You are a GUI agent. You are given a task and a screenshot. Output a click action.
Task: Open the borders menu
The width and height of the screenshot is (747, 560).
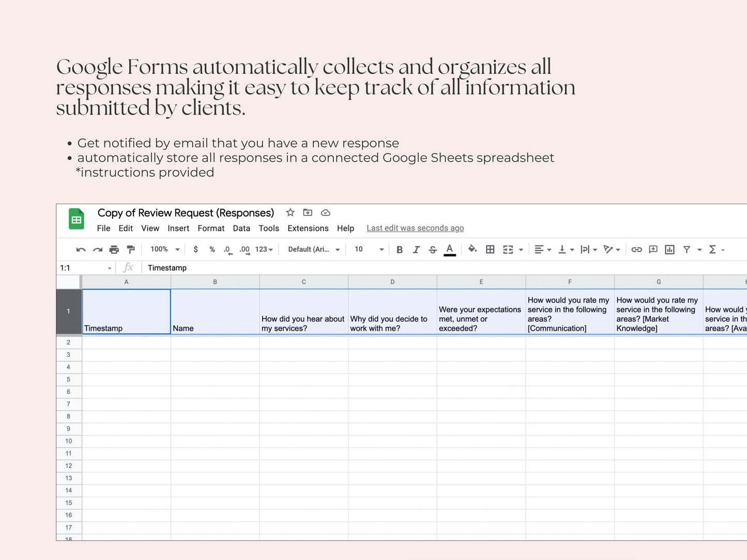(x=490, y=250)
